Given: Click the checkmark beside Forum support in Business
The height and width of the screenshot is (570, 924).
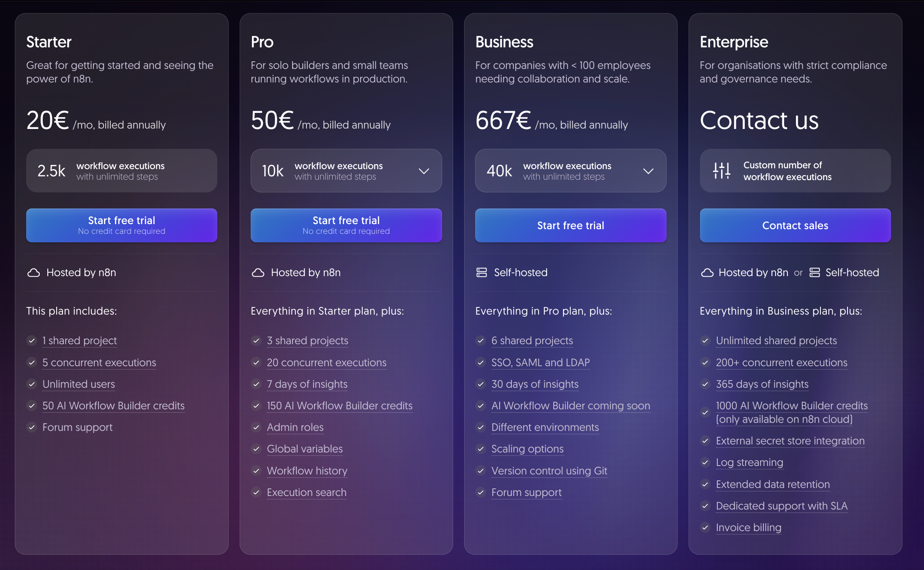Looking at the screenshot, I should pyautogui.click(x=481, y=493).
